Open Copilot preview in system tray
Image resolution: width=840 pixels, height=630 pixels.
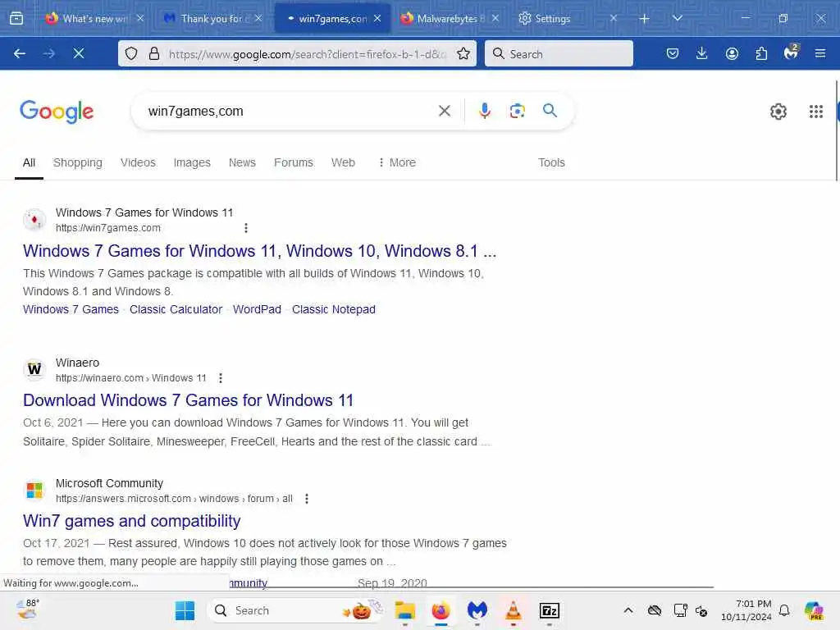pyautogui.click(x=814, y=610)
